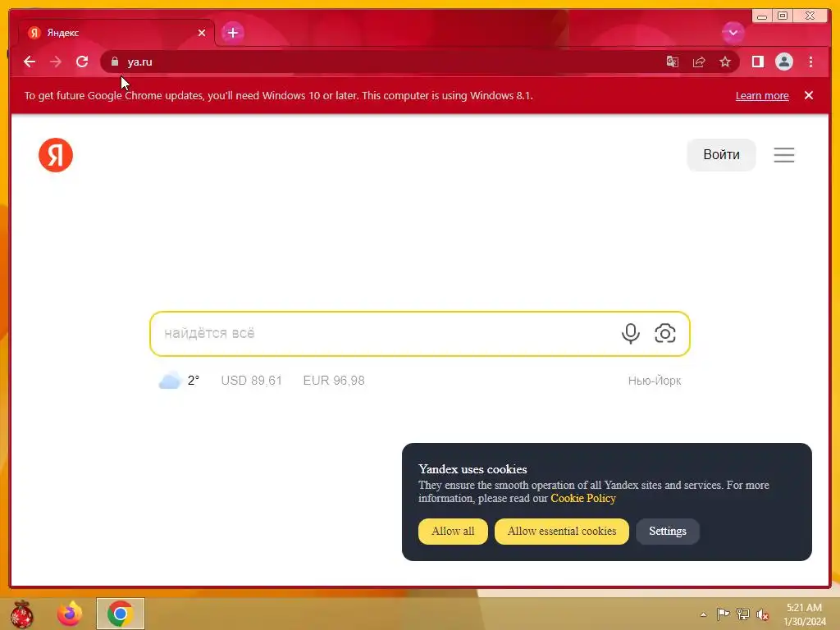The image size is (840, 630).
Task: Open the translate page icon in address bar
Action: [673, 62]
